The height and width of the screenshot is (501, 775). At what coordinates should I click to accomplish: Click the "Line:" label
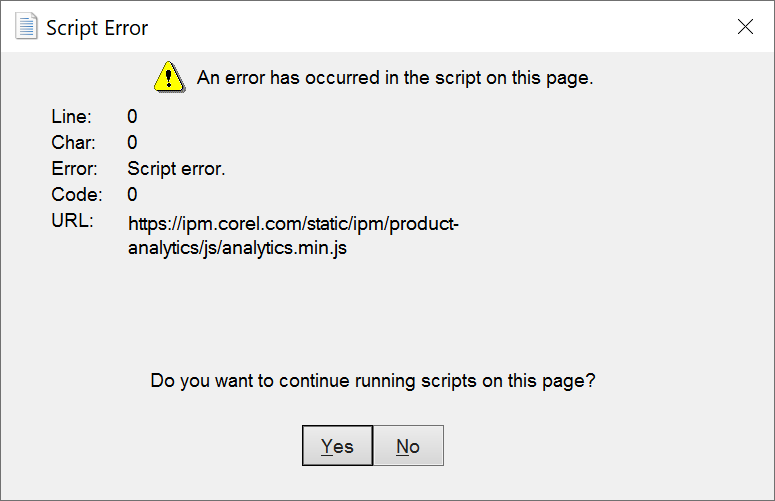(x=70, y=117)
